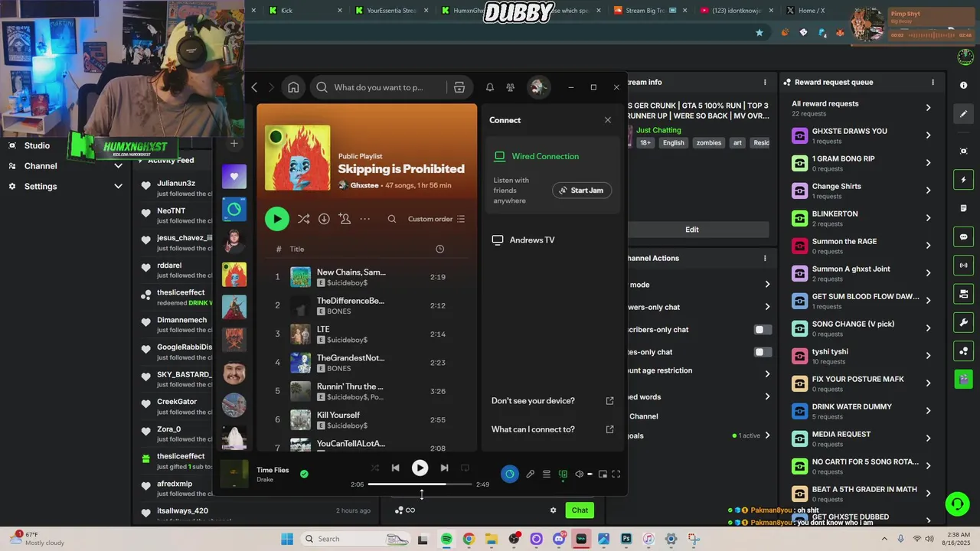Toggle emotes-only chat switch
Viewport: 980px width, 551px height.
(763, 352)
